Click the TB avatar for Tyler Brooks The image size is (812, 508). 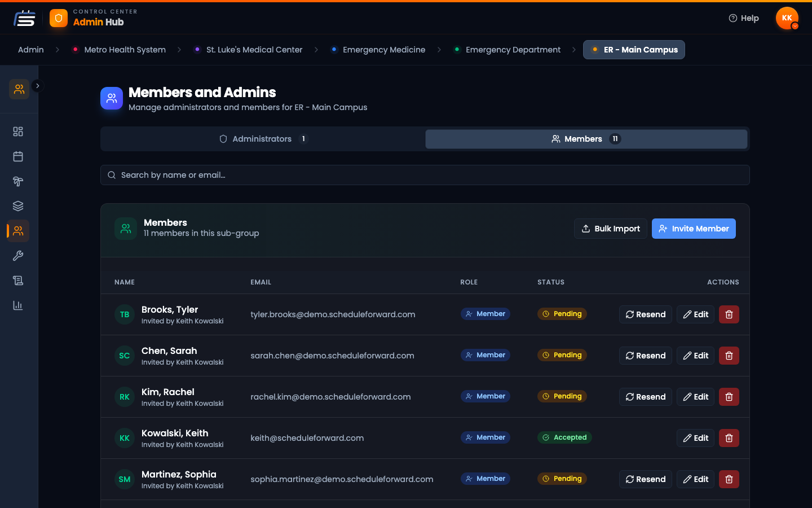coord(125,314)
